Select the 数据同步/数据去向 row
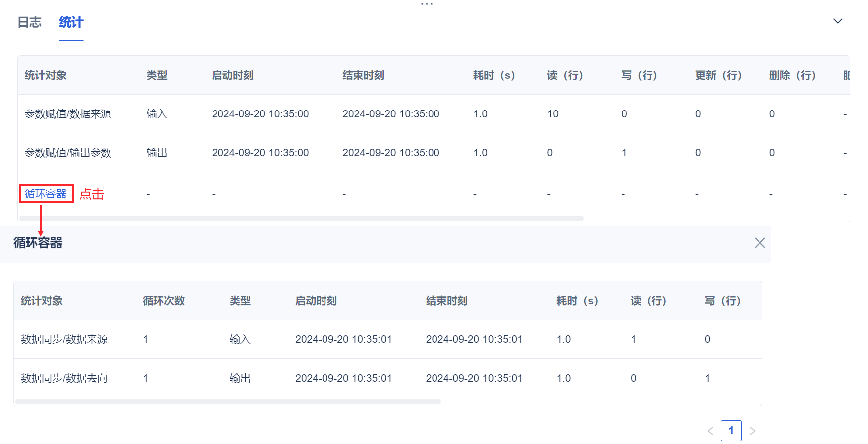 (64, 378)
